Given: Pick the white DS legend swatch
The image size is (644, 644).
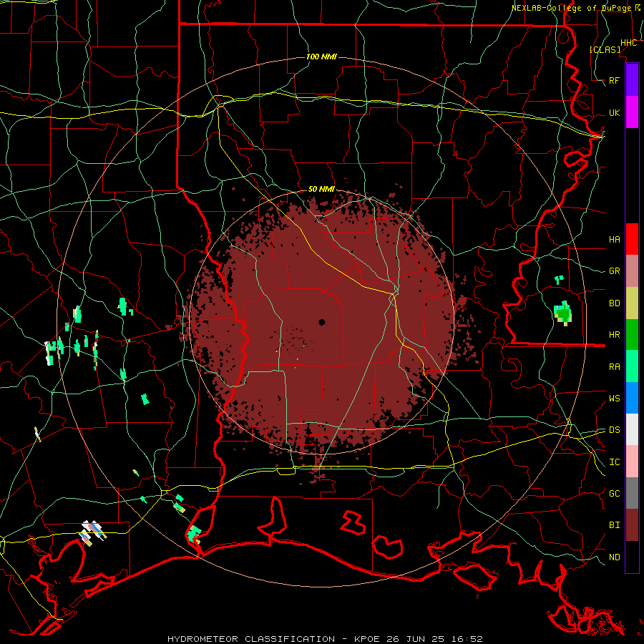Looking at the screenshot, I should point(632,429).
